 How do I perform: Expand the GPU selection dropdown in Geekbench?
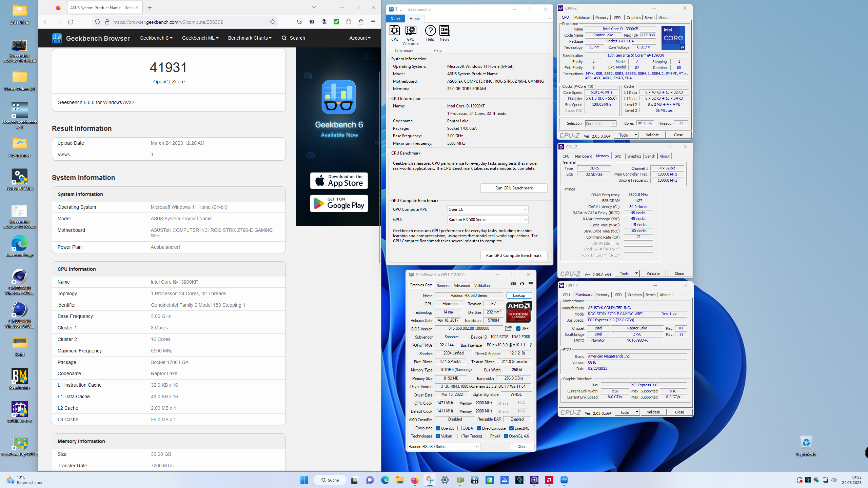click(488, 220)
